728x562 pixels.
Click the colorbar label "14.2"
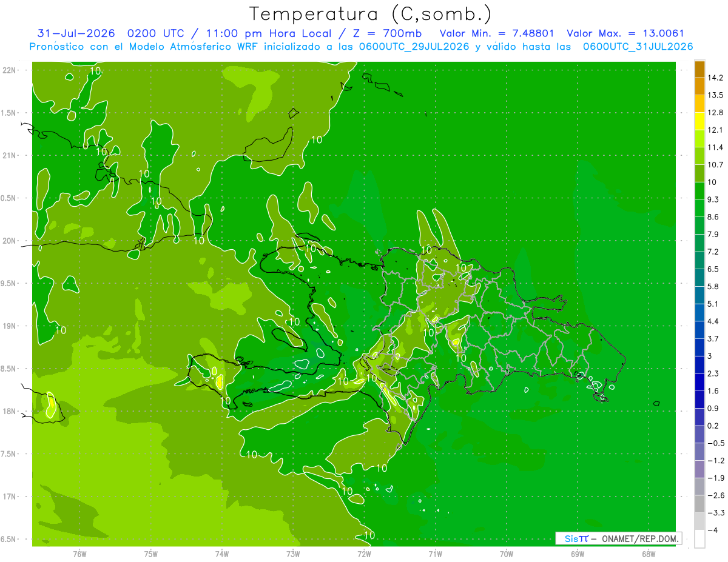[716, 78]
